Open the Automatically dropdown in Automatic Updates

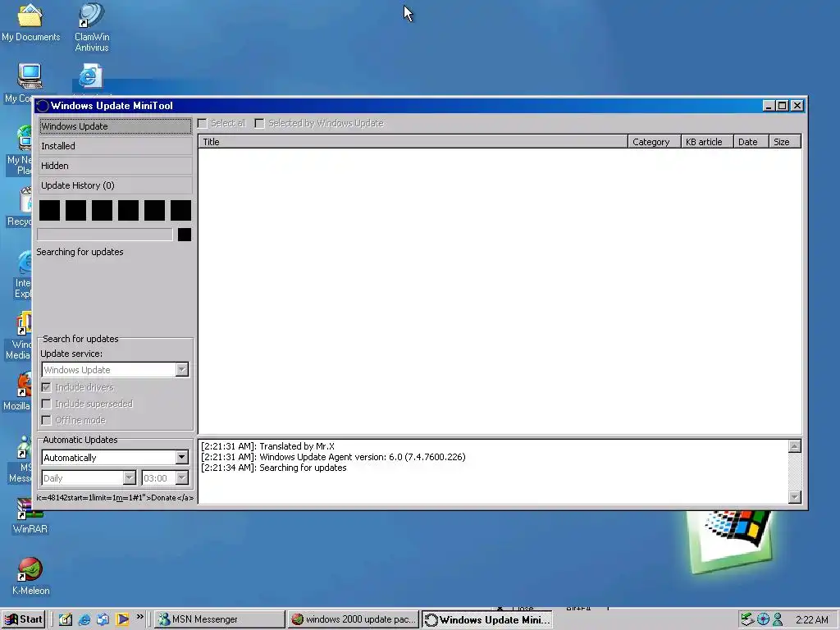[x=181, y=458]
